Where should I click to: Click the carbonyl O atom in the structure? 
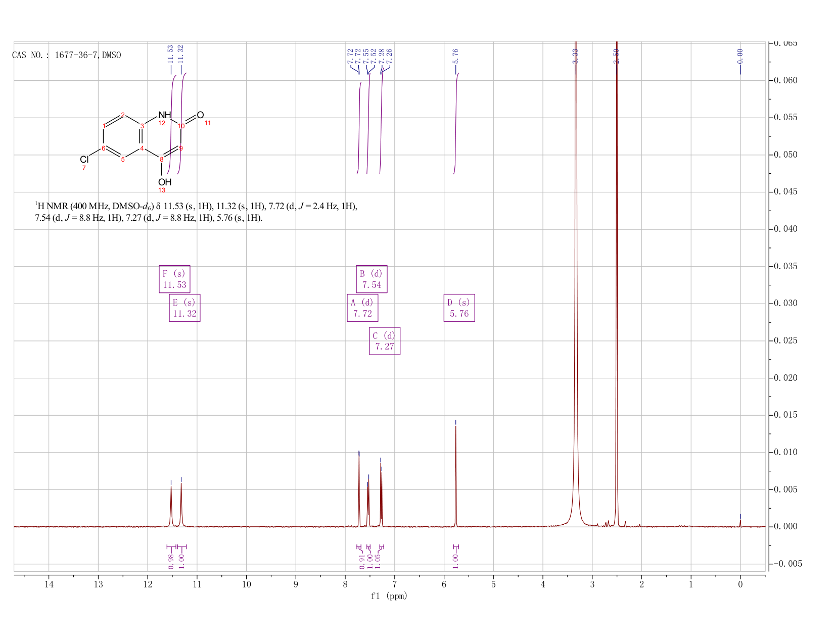[x=200, y=115]
